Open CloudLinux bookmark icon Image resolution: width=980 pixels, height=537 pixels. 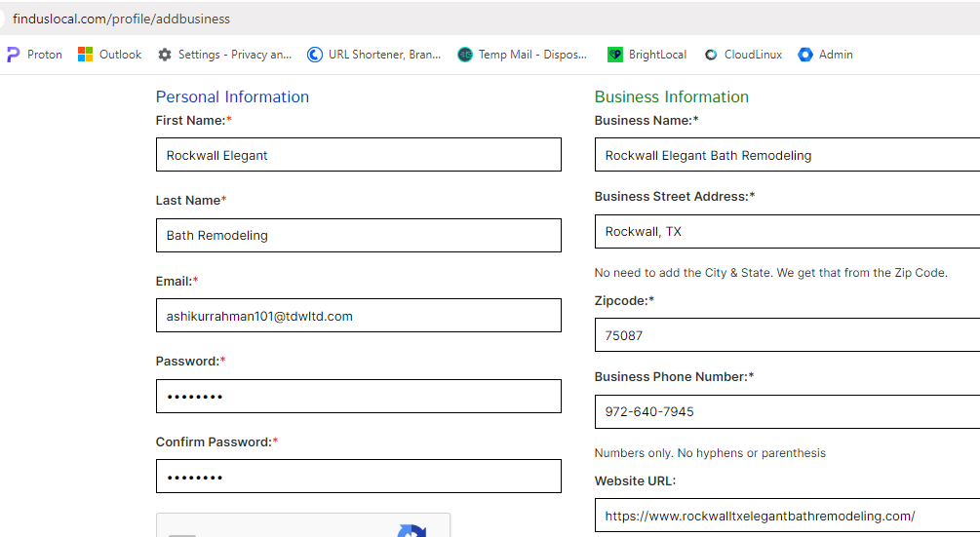point(711,55)
